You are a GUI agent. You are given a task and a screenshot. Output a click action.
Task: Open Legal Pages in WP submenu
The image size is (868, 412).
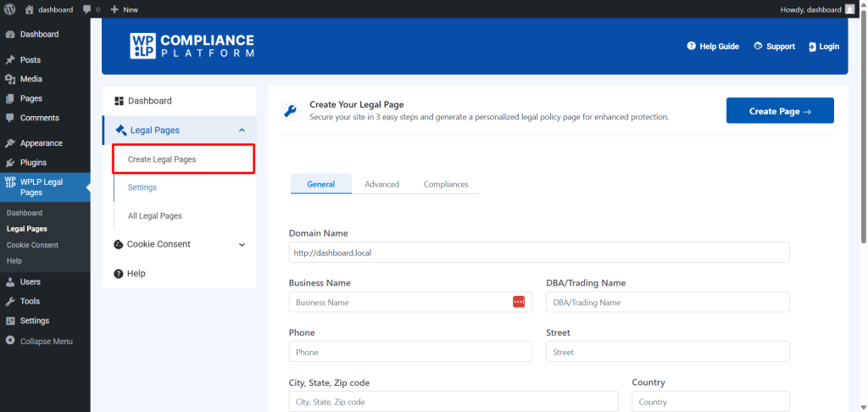click(x=27, y=229)
